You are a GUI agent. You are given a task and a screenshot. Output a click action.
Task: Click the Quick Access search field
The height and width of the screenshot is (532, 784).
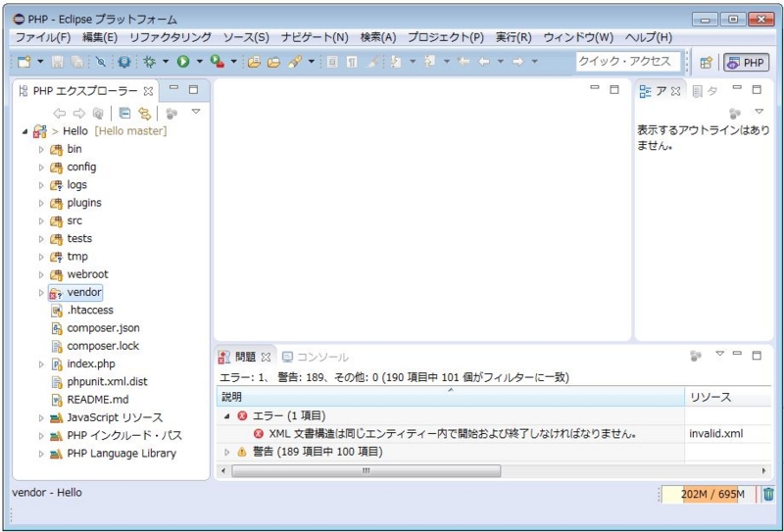[x=628, y=62]
